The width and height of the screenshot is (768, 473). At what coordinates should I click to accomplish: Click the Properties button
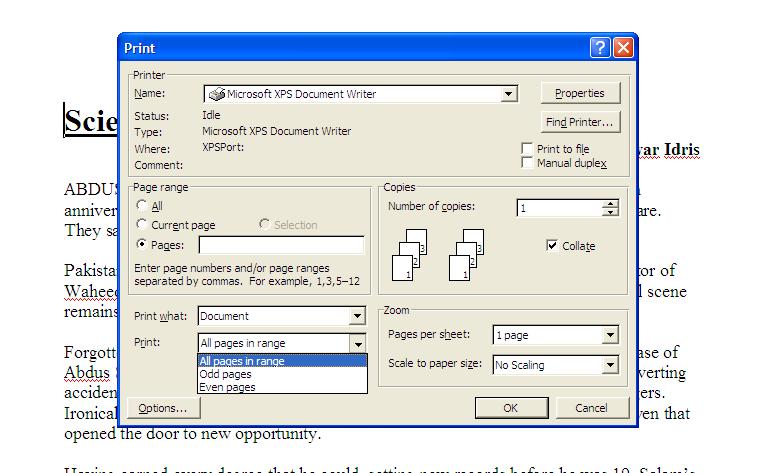pyautogui.click(x=580, y=93)
